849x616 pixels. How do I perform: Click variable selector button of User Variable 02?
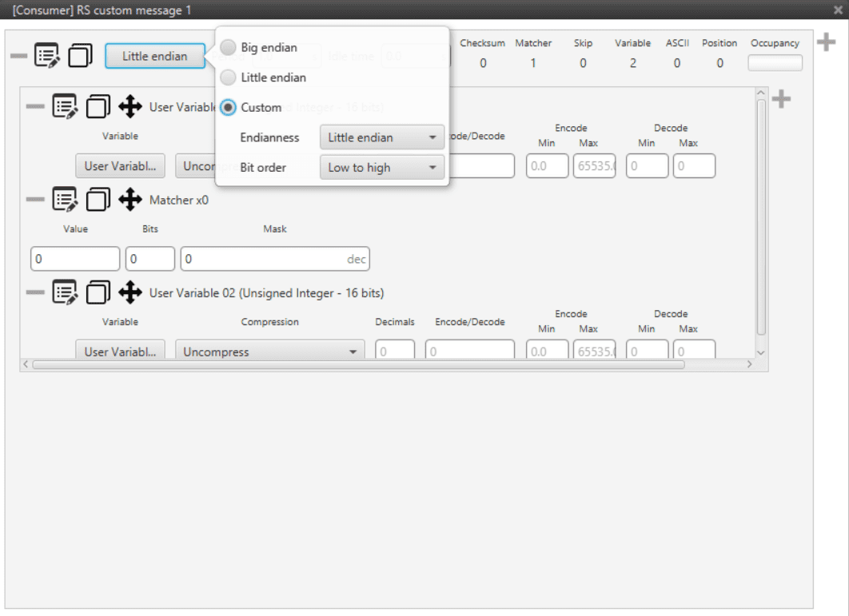(120, 352)
